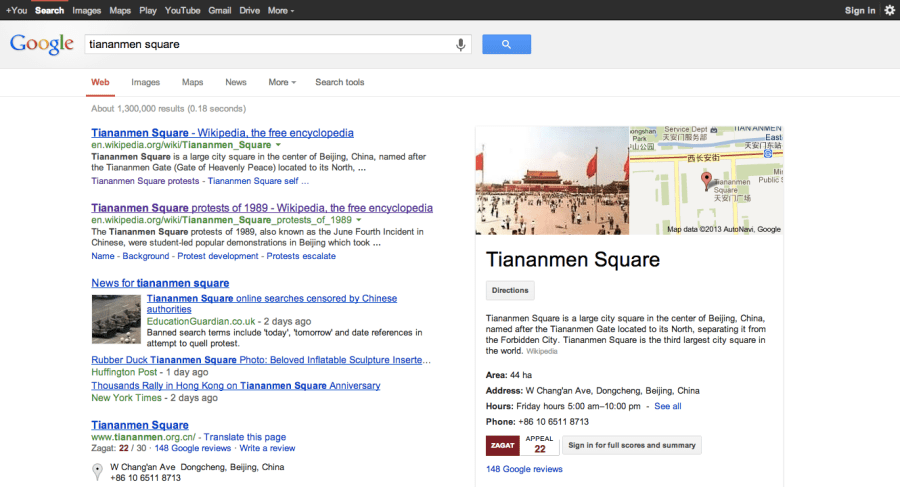
Task: Click See all hours link
Action: click(x=667, y=406)
